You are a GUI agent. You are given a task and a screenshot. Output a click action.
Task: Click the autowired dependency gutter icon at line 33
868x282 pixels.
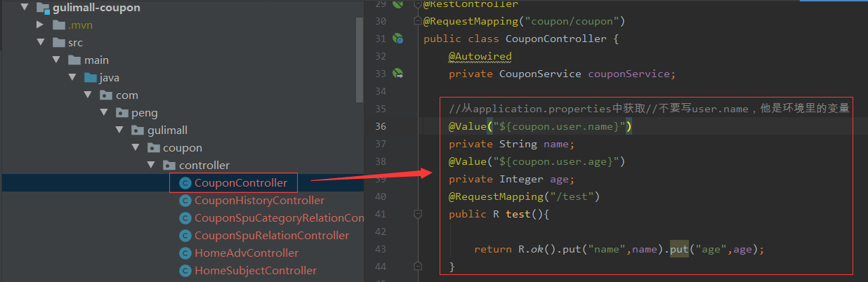point(397,74)
